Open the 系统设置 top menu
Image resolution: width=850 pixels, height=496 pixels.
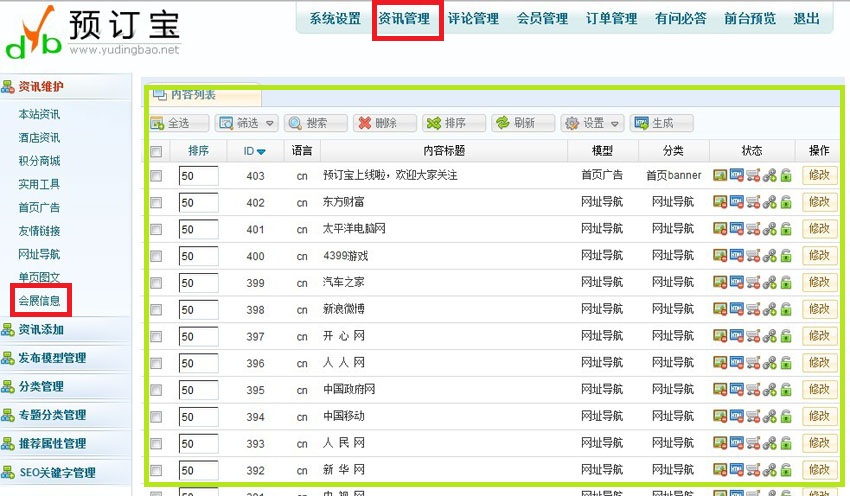coord(335,19)
